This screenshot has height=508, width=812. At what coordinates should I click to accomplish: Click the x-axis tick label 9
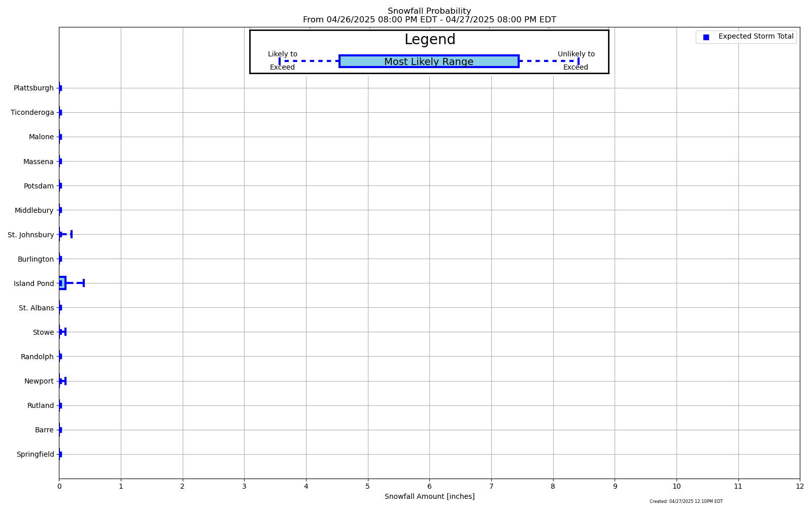click(615, 487)
